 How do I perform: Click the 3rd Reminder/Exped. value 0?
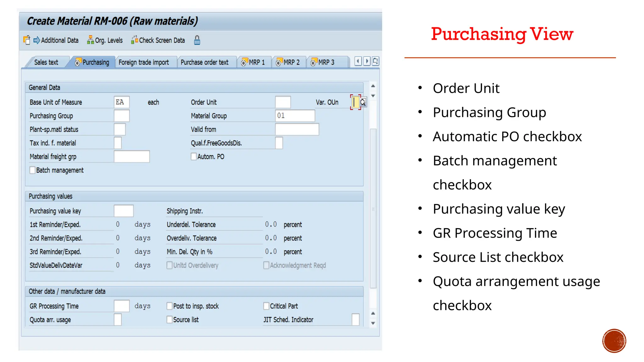[118, 251]
